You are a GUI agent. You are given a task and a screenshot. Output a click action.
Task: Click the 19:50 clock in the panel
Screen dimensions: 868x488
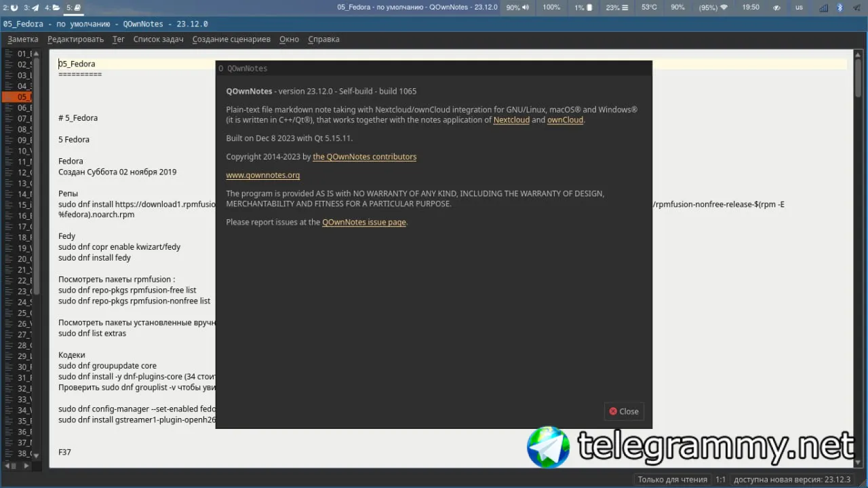(751, 7)
